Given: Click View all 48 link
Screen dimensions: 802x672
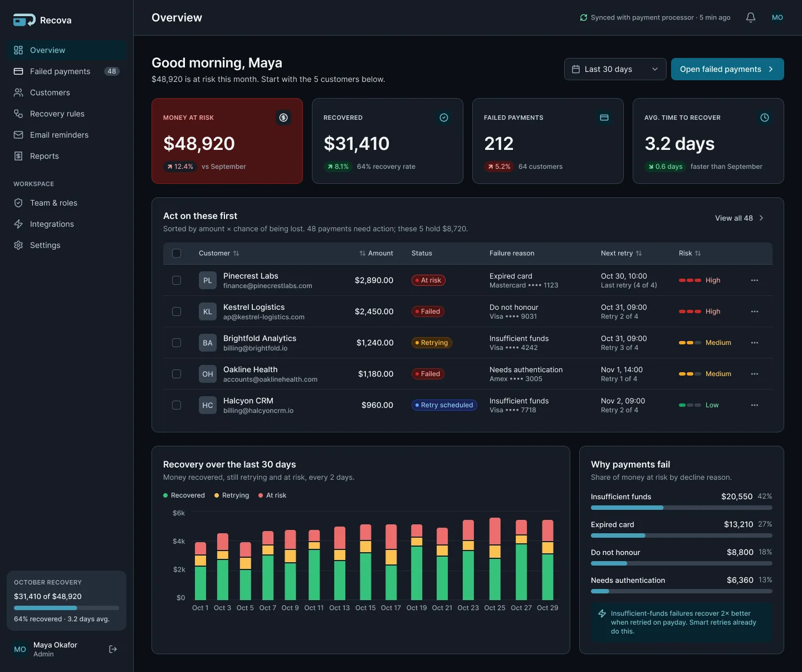Looking at the screenshot, I should click(740, 218).
